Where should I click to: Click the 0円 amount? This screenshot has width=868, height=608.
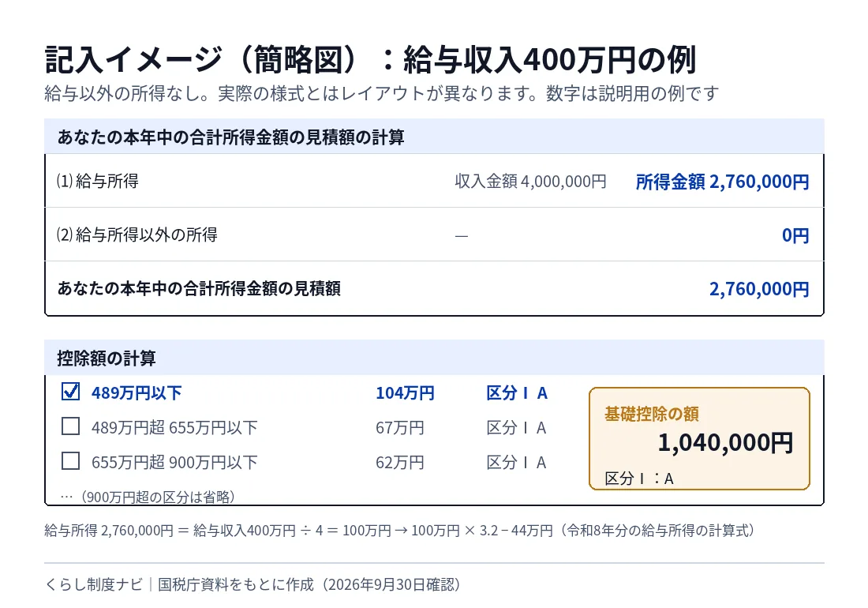click(x=795, y=235)
